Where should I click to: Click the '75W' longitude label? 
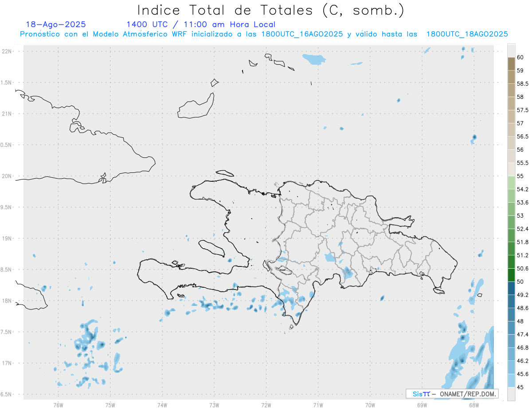coord(110,405)
